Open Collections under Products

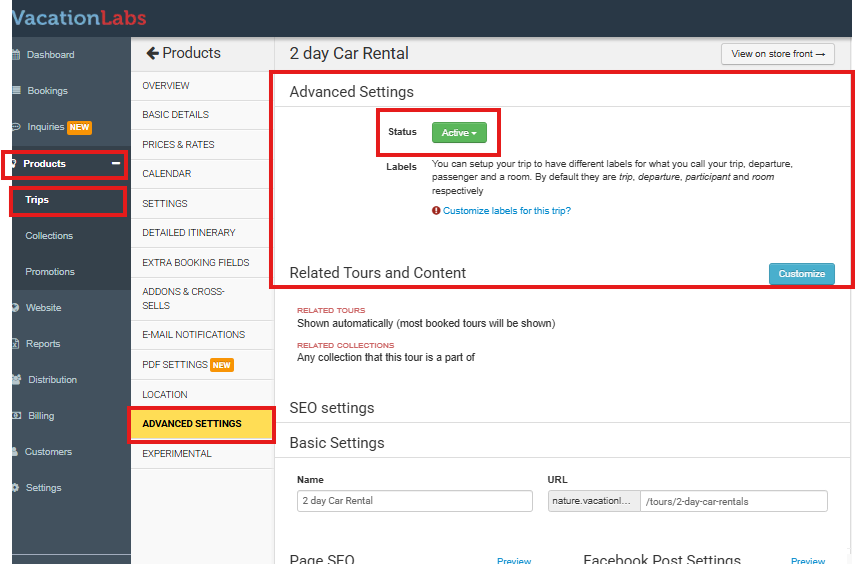[49, 236]
